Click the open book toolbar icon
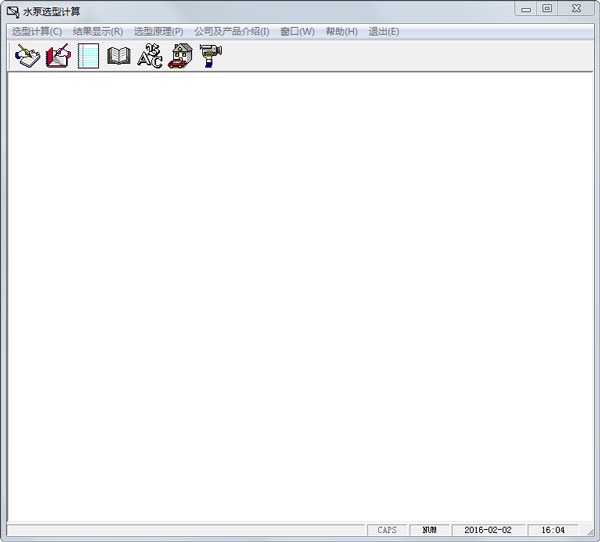 (119, 56)
